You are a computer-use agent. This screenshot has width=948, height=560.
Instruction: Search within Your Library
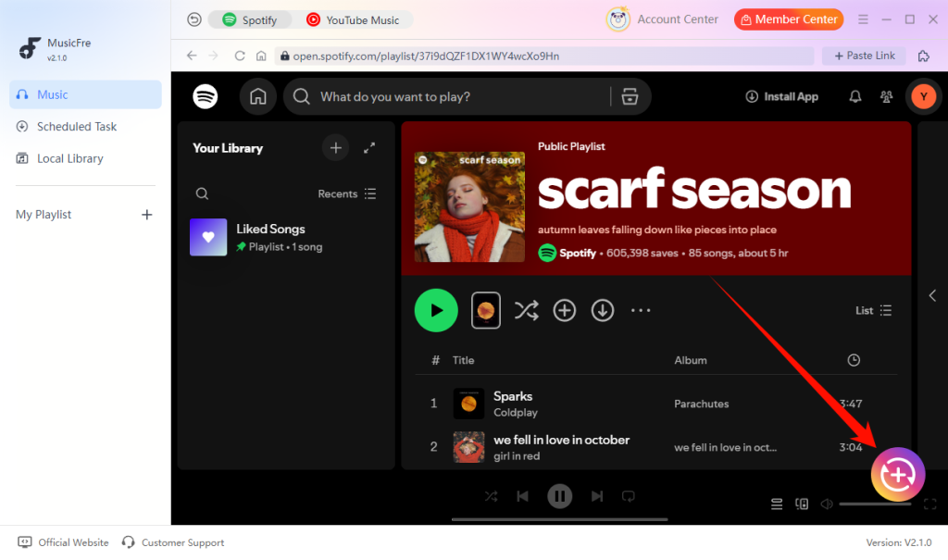tap(202, 193)
